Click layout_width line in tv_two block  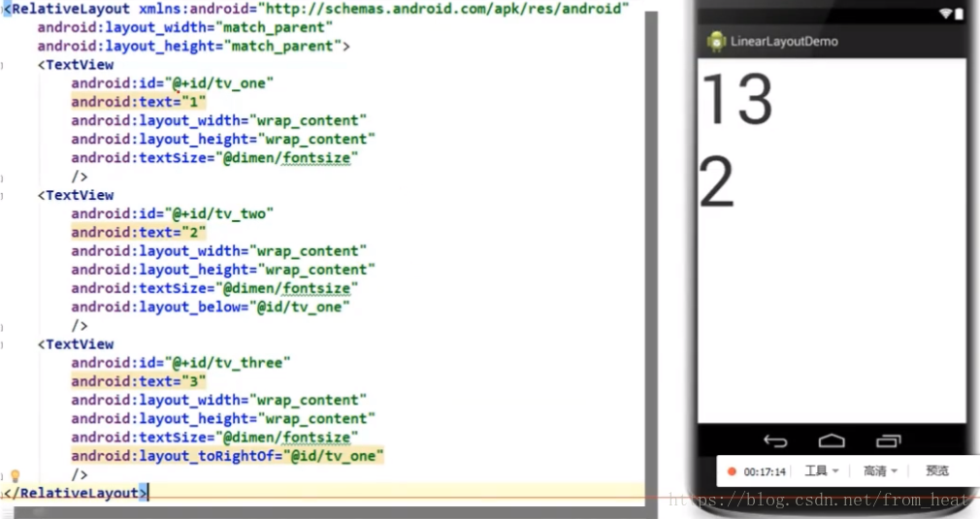click(218, 251)
